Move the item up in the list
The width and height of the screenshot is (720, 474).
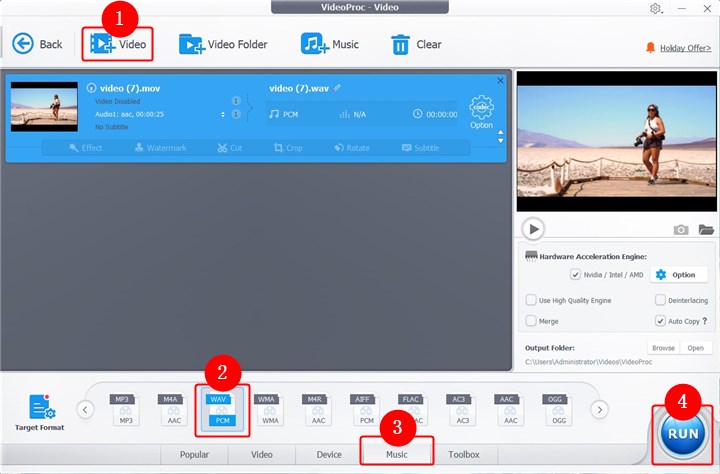click(501, 132)
